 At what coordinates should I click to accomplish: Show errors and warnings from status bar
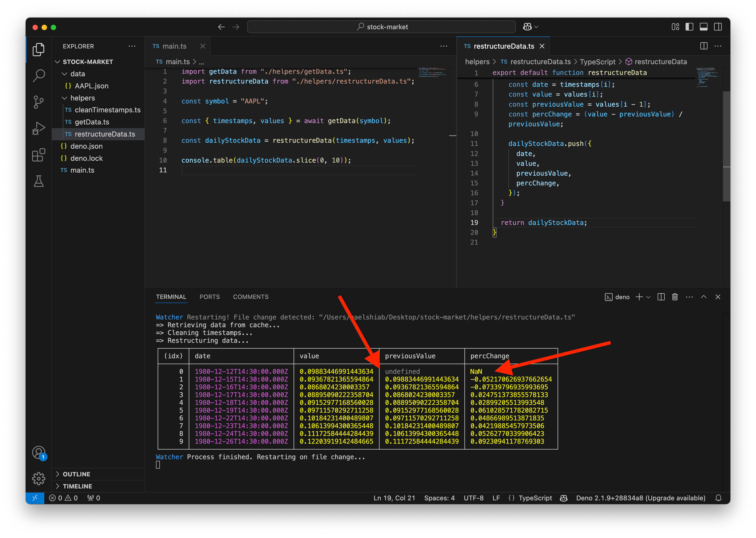(63, 498)
